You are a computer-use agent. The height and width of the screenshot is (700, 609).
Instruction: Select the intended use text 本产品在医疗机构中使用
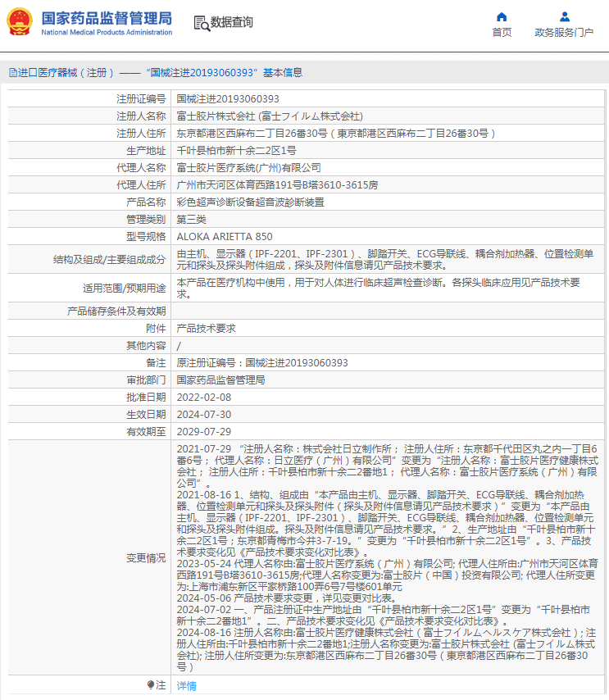(x=378, y=288)
